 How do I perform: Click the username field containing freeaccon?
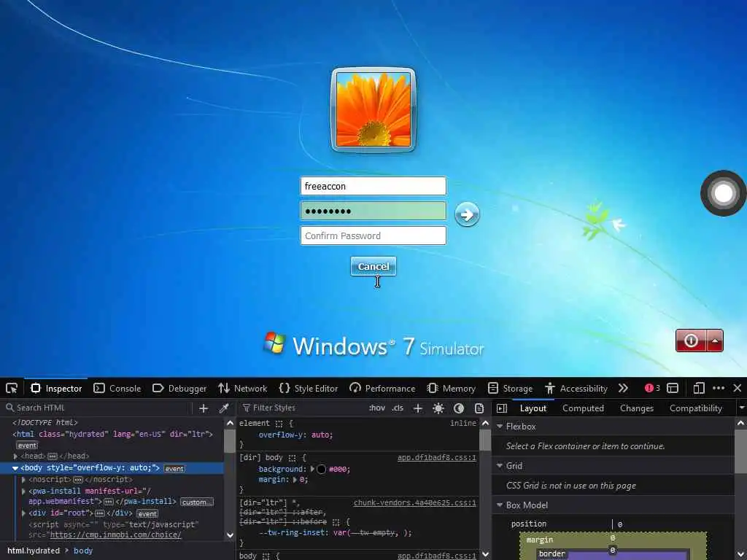point(373,186)
